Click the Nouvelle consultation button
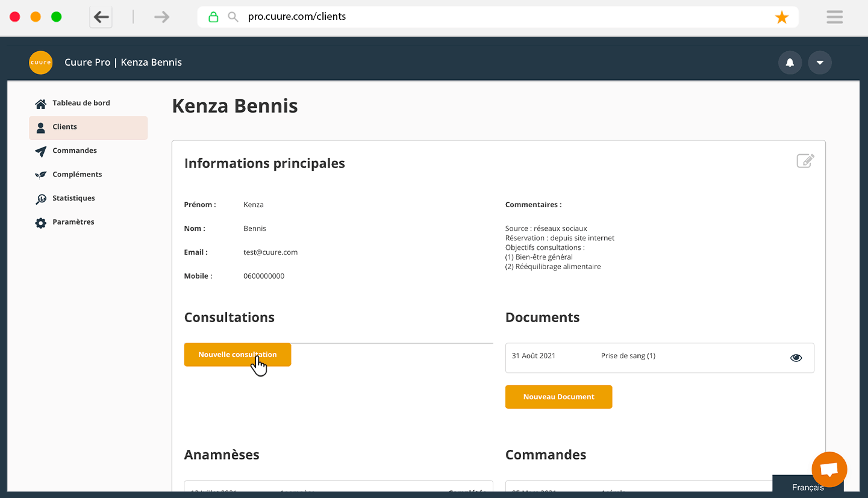Image resolution: width=868 pixels, height=498 pixels. click(237, 355)
